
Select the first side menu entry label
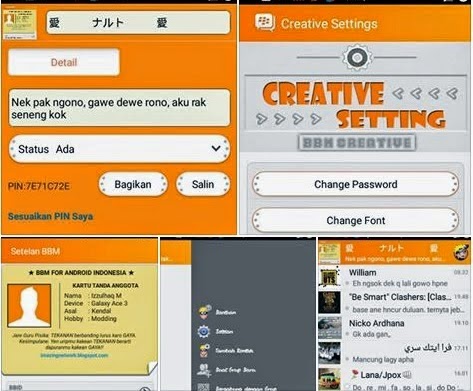[226, 312]
